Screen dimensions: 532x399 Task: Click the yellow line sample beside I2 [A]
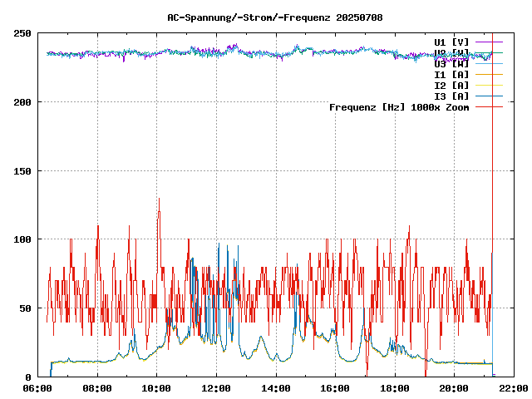point(489,85)
